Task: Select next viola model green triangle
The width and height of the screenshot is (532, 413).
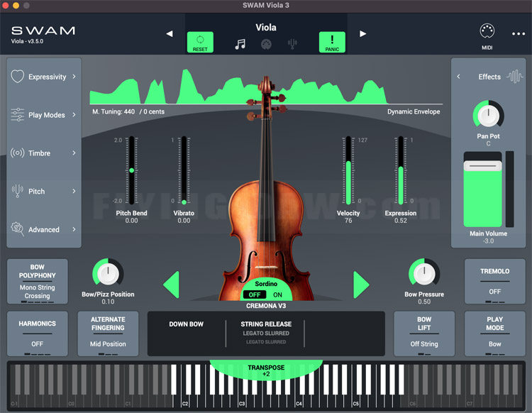Action: tap(361, 285)
